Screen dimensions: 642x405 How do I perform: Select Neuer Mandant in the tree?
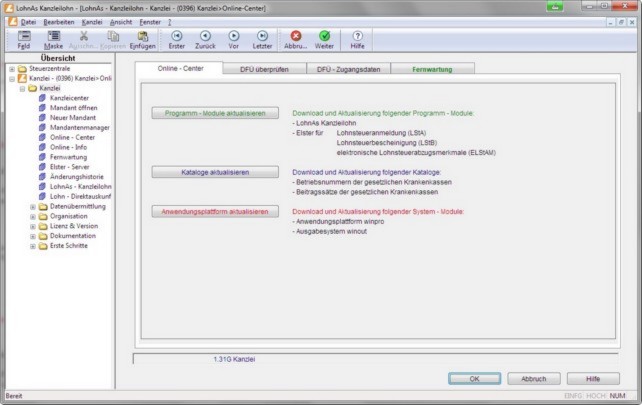[72, 118]
